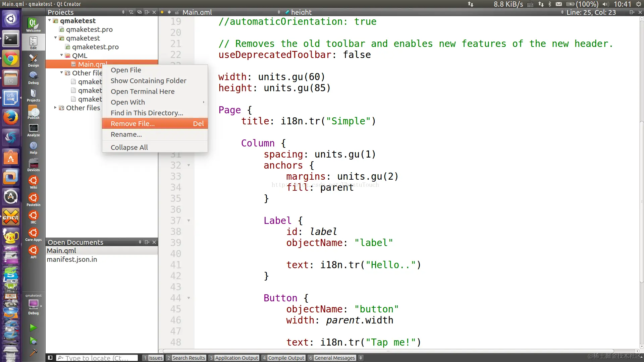Toggle fold marker at line 37
The image size is (644, 362).
coord(189,221)
